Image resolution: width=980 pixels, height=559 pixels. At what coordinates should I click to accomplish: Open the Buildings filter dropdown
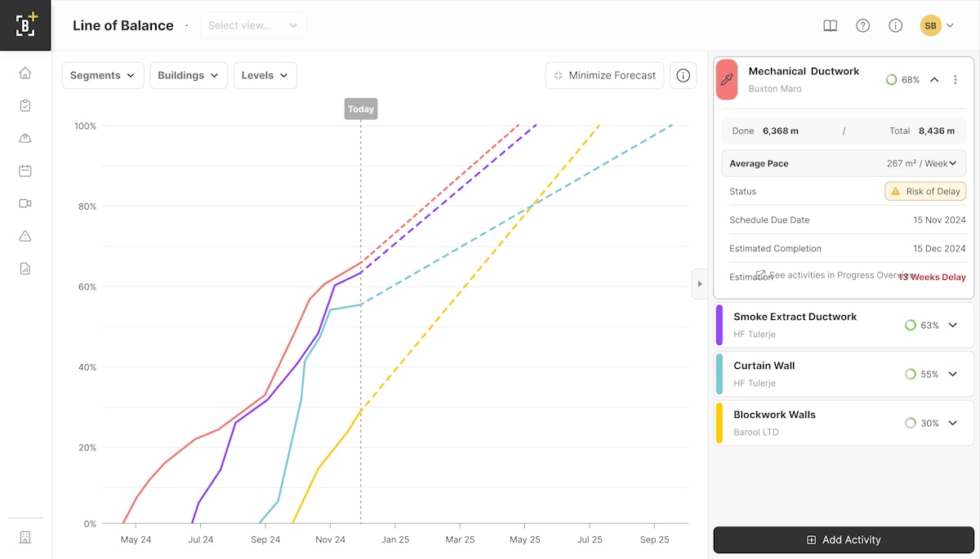188,75
